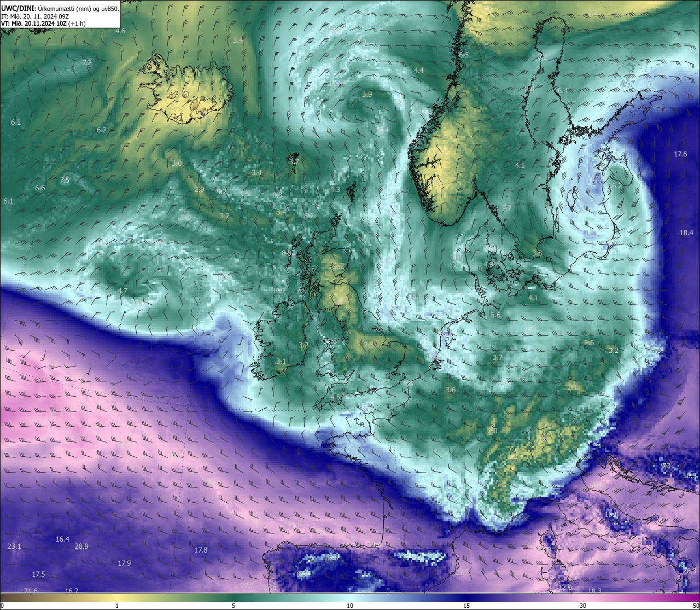Image resolution: width=700 pixels, height=610 pixels.
Task: Click the map value '4.3' north of Scotland
Action: click(335, 190)
